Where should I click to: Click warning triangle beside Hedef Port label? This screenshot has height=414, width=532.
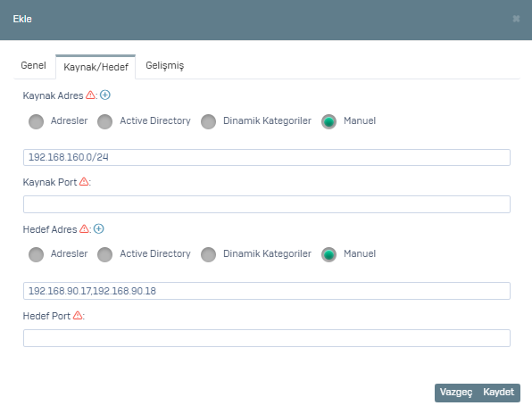click(x=78, y=315)
